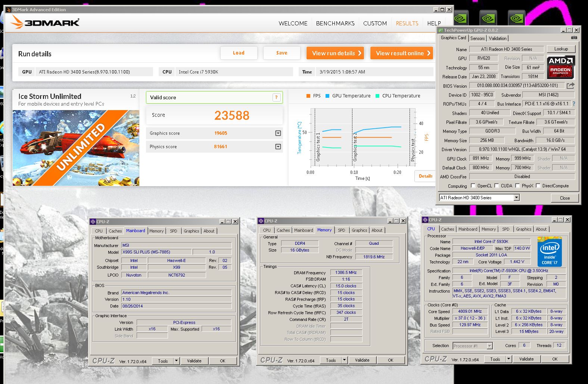Click the Details button under the chart
The image size is (588, 384).
425,176
